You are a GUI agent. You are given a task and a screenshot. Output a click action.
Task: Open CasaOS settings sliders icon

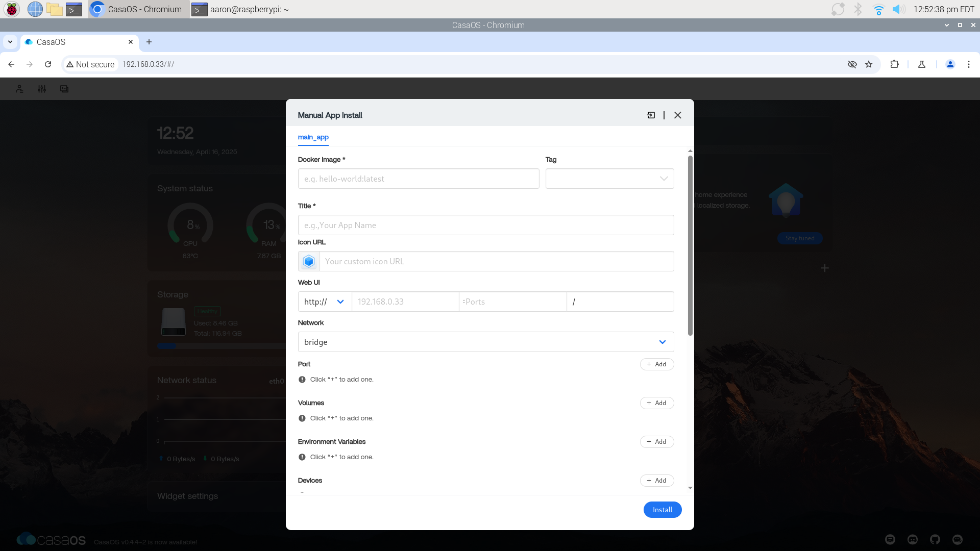click(x=42, y=89)
